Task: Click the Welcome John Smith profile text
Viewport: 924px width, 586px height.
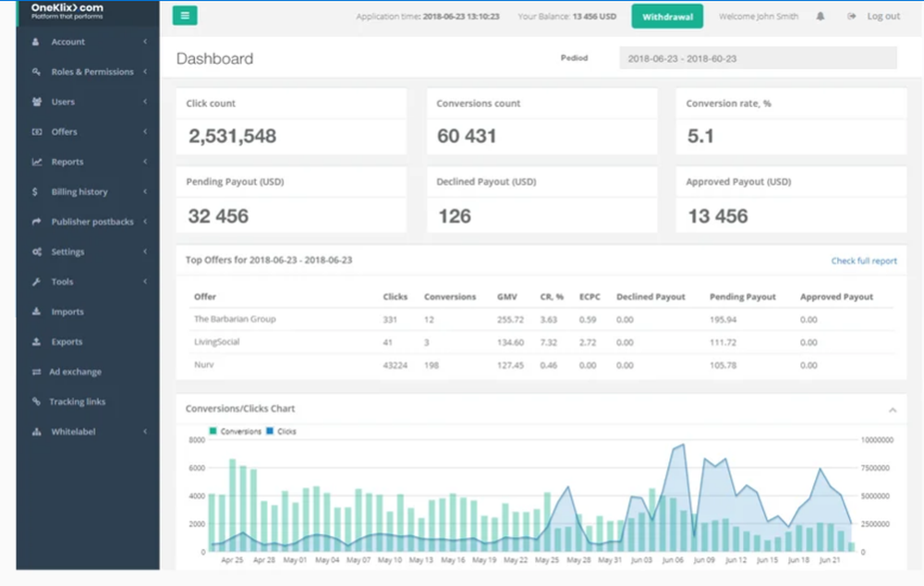Action: tap(759, 17)
